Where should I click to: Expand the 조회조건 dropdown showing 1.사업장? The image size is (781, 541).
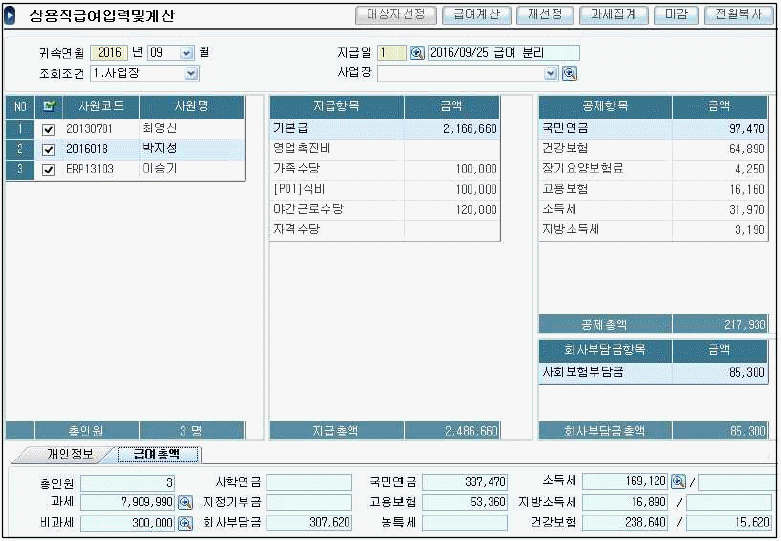coord(190,73)
